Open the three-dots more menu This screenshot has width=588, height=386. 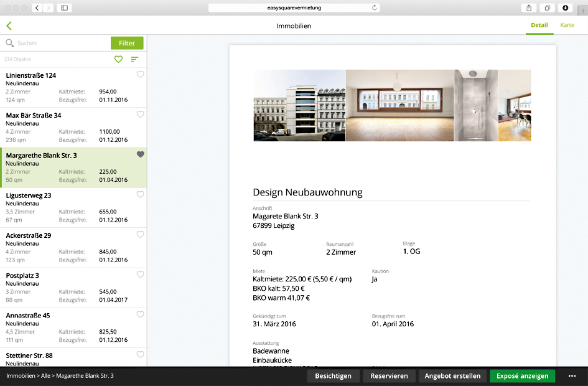click(x=572, y=376)
